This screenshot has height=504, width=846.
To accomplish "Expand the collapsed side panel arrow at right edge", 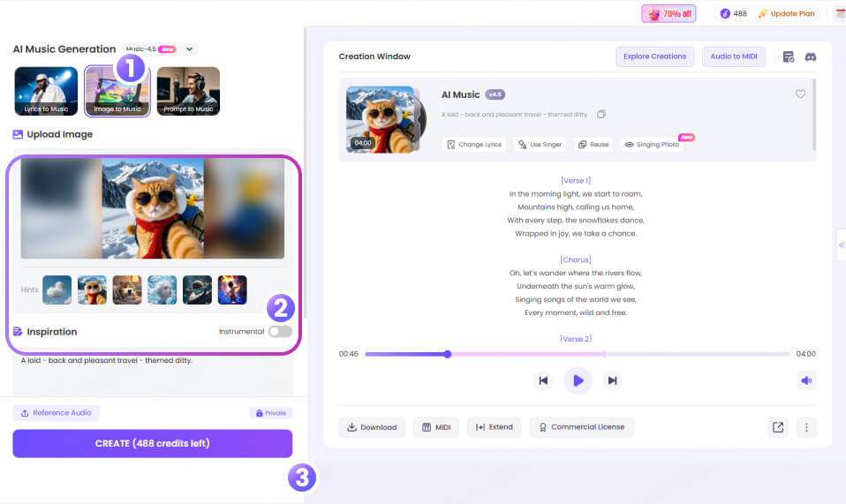I will coord(841,245).
